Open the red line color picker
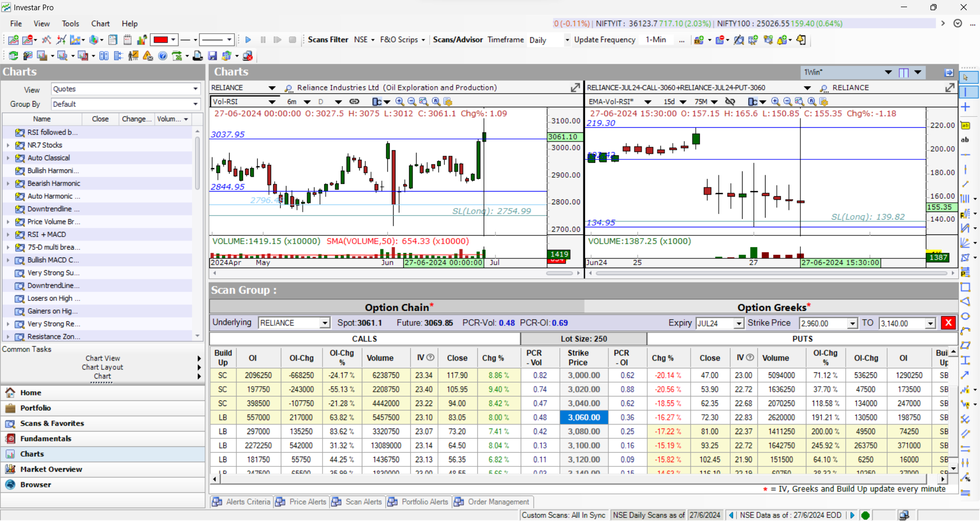The image size is (980, 521). click(x=174, y=40)
